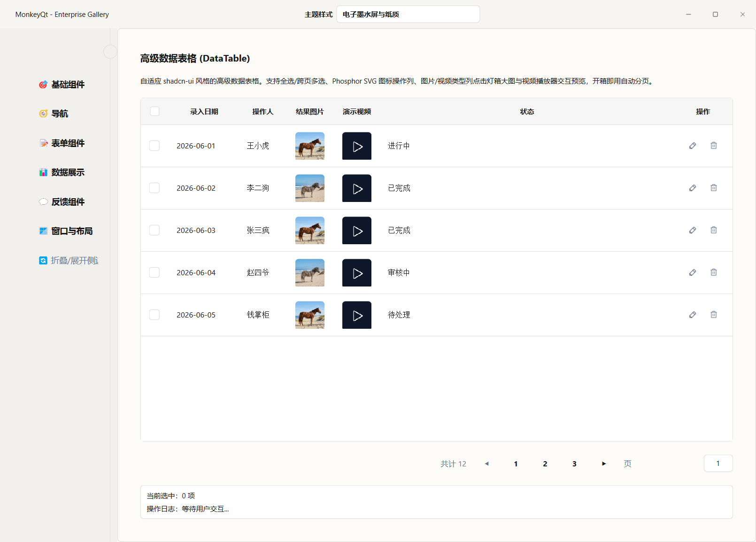
Task: Click 操作日志 log line
Action: tap(188, 509)
